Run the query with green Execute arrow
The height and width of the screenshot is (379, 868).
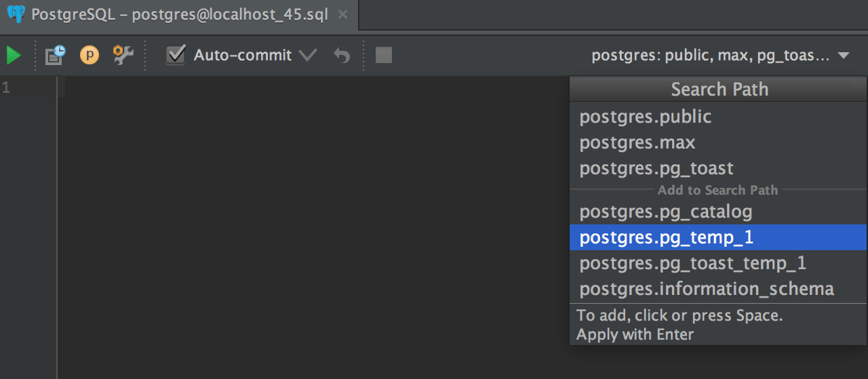[x=14, y=55]
